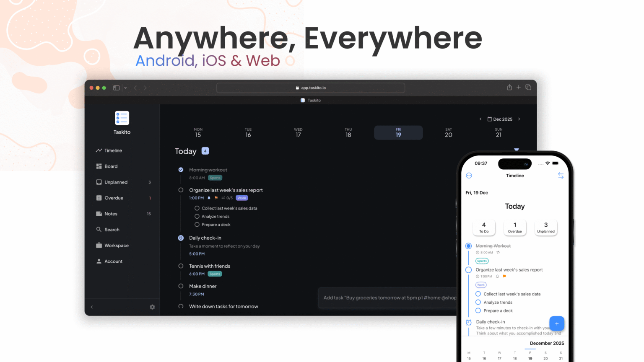644x362 pixels.
Task: Check off the Analyze trends subtask
Action: pos(197,216)
